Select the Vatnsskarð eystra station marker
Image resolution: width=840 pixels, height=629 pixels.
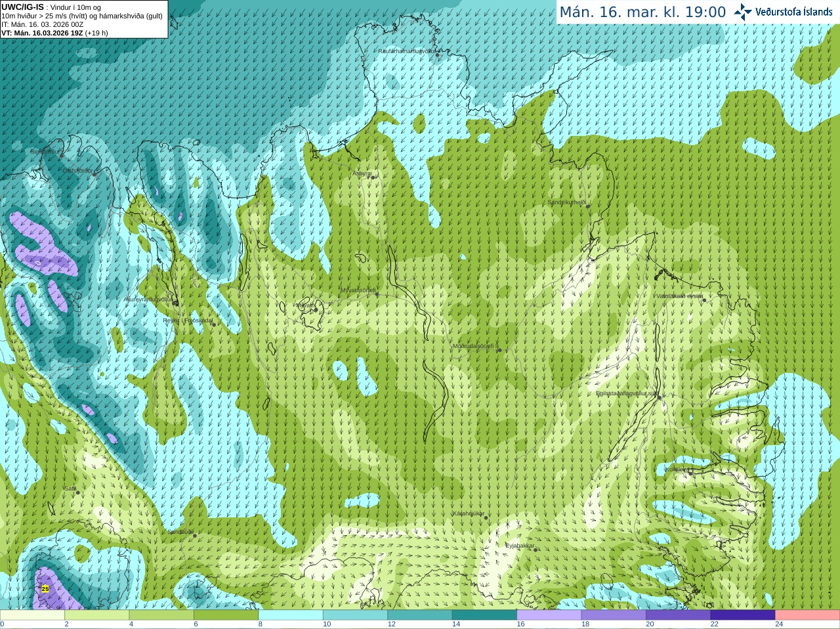[x=705, y=299]
